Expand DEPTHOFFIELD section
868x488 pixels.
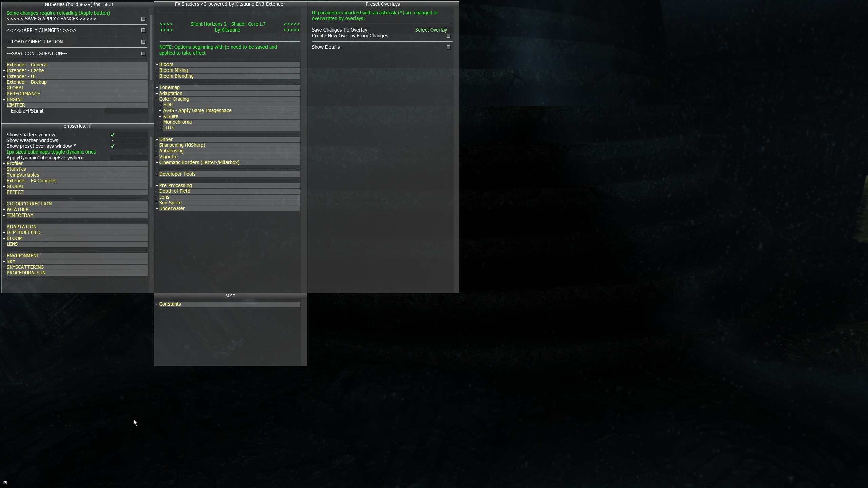tap(75, 232)
